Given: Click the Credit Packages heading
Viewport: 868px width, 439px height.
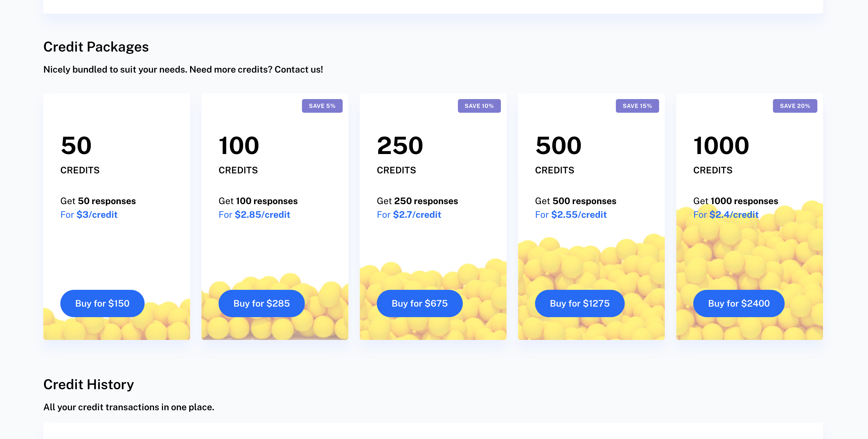Looking at the screenshot, I should (96, 47).
